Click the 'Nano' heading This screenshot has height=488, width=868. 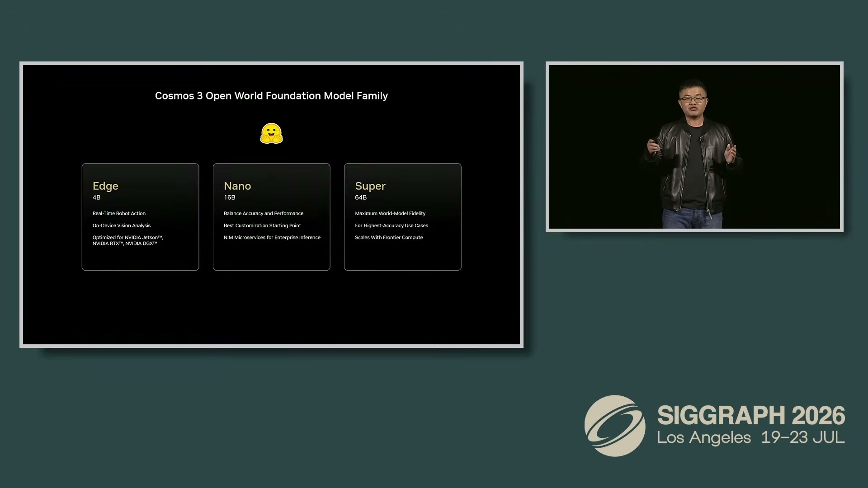[x=237, y=186]
